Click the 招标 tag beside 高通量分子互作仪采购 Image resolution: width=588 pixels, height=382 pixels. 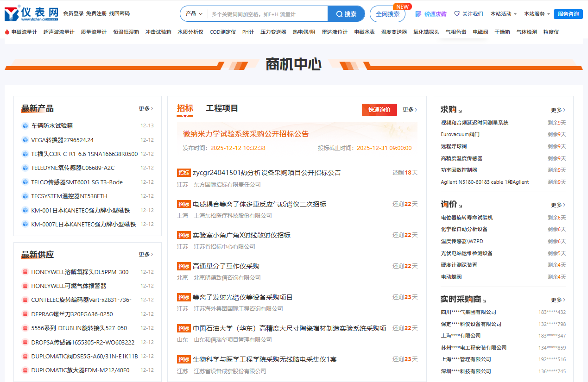pos(183,266)
